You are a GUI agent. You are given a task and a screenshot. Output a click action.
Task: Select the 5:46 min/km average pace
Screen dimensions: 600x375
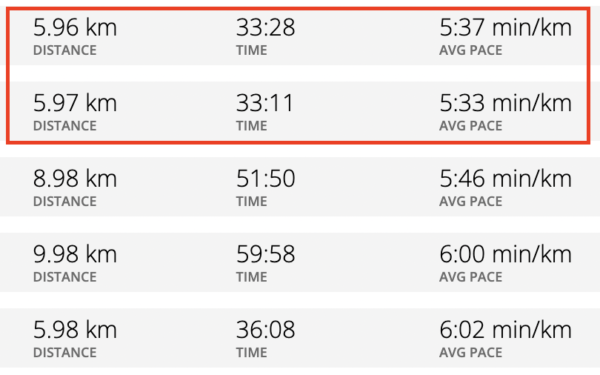click(x=505, y=179)
